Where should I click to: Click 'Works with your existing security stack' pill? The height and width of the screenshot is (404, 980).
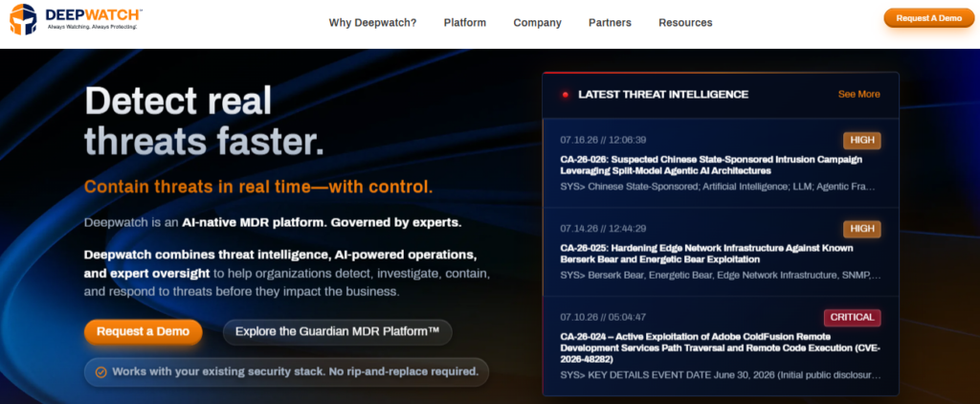click(286, 372)
